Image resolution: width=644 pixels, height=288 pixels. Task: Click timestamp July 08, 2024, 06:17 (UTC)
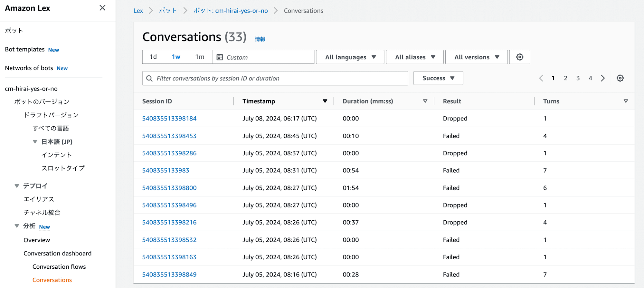point(279,119)
